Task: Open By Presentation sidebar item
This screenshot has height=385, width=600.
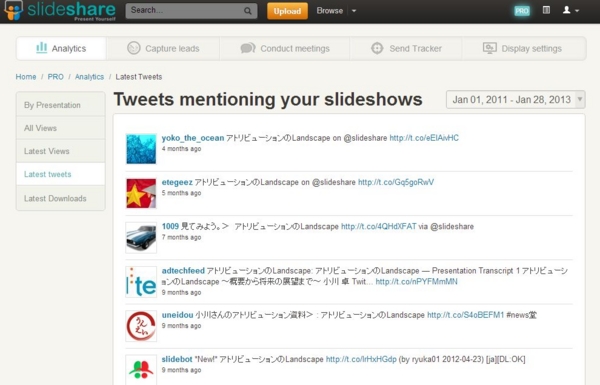Action: pos(60,105)
